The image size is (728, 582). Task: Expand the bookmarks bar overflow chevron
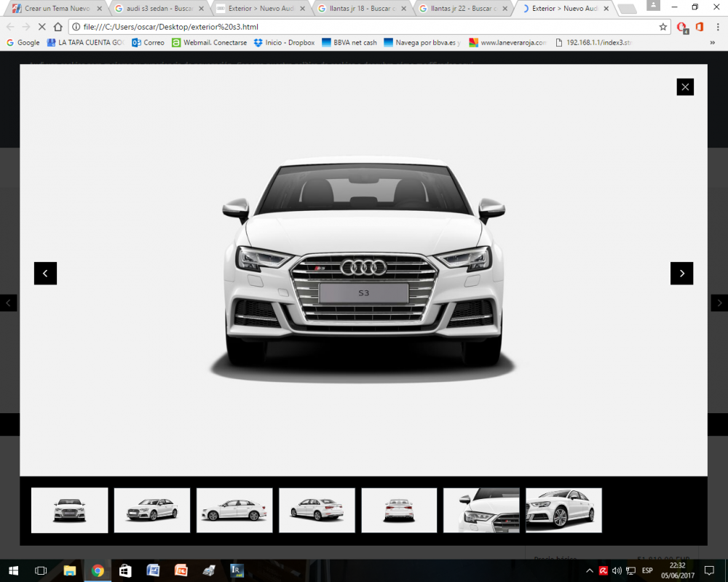712,43
